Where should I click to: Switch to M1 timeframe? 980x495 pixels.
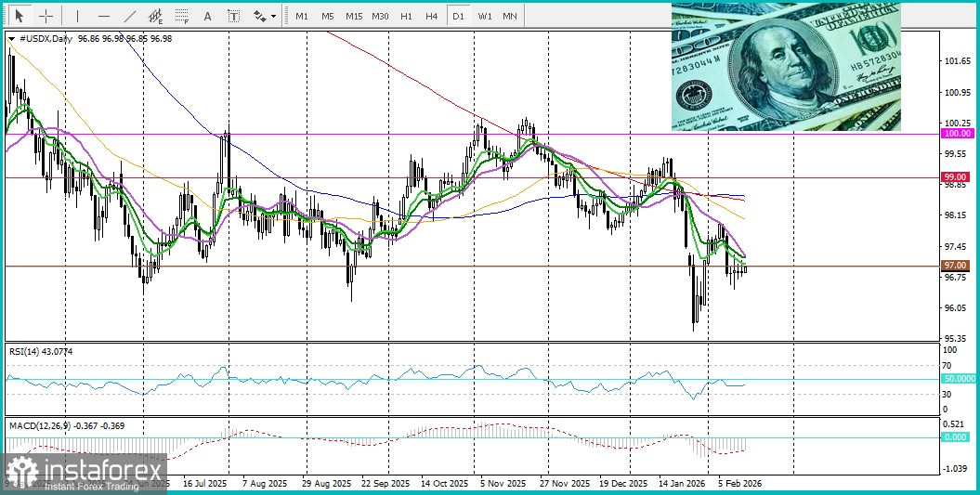302,16
